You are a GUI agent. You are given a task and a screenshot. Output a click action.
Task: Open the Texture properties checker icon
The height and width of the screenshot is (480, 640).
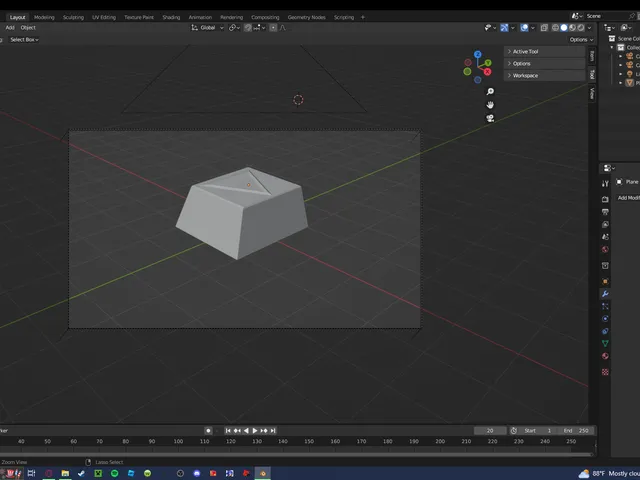[605, 372]
